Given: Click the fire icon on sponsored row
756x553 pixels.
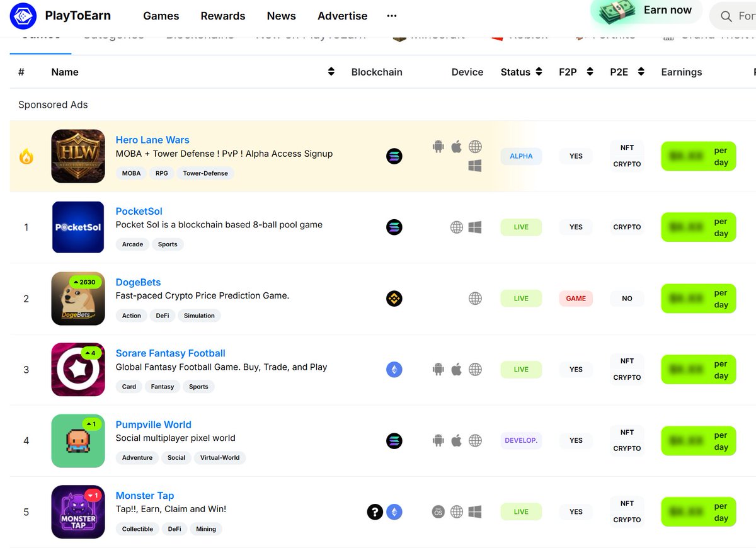Looking at the screenshot, I should click(x=26, y=156).
